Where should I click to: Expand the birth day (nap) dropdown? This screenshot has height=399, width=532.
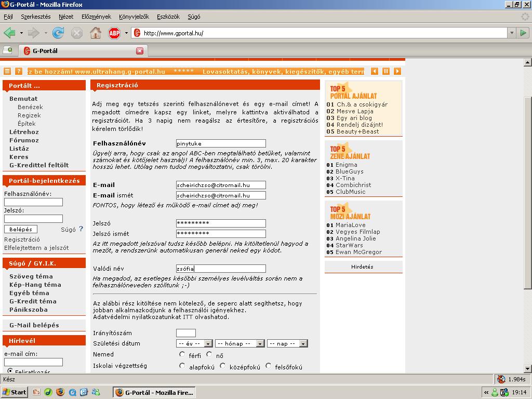tap(287, 343)
